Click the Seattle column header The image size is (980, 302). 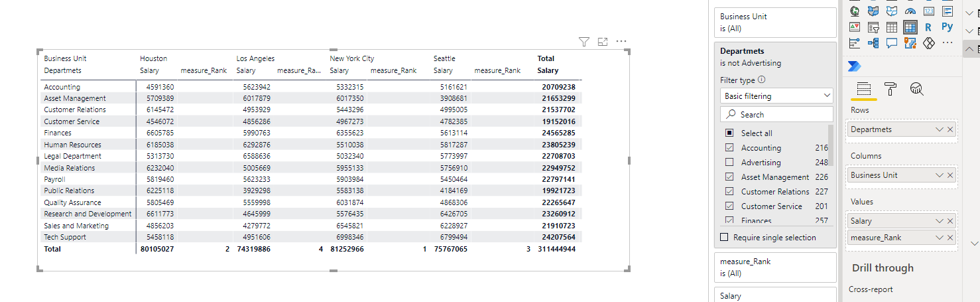(444, 58)
